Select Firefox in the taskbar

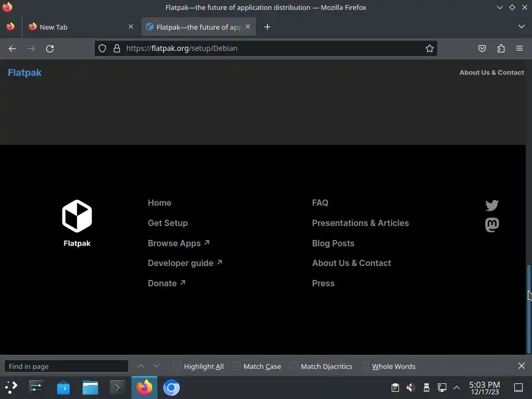coord(144,388)
